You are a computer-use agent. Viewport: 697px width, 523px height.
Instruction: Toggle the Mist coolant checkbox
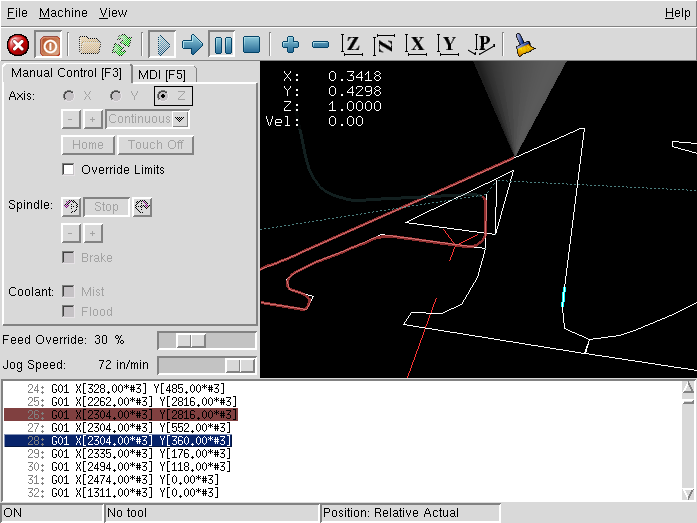69,292
